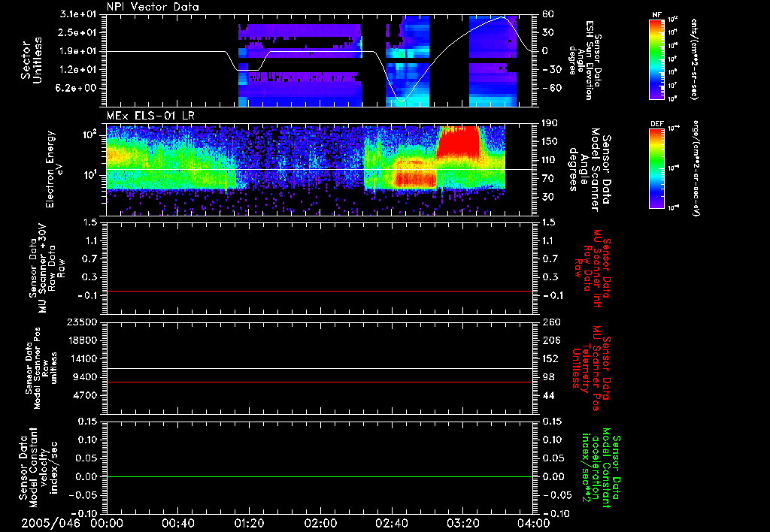Click the '-60' sun elevation tick value
Viewport: 770px width, 532px height.
[550, 89]
